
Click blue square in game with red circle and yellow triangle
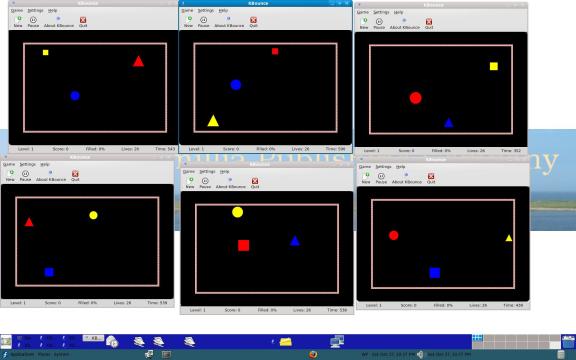click(x=435, y=273)
